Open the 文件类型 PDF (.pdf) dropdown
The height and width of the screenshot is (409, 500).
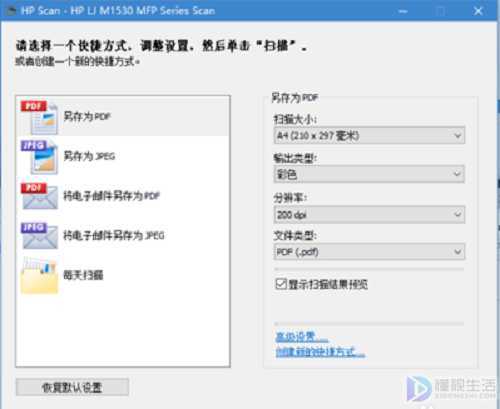click(x=369, y=252)
